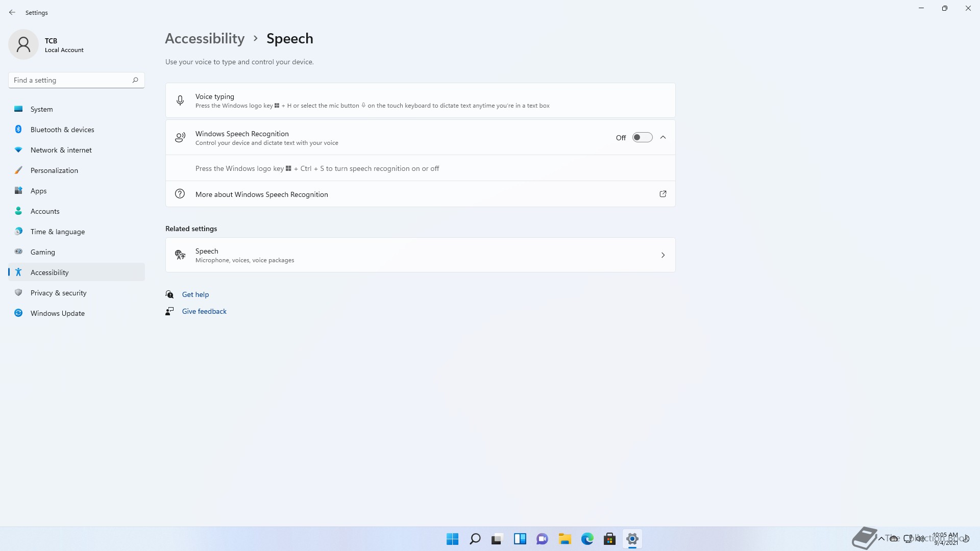The image size is (980, 551).
Task: Open the Voice typing row
Action: [420, 101]
